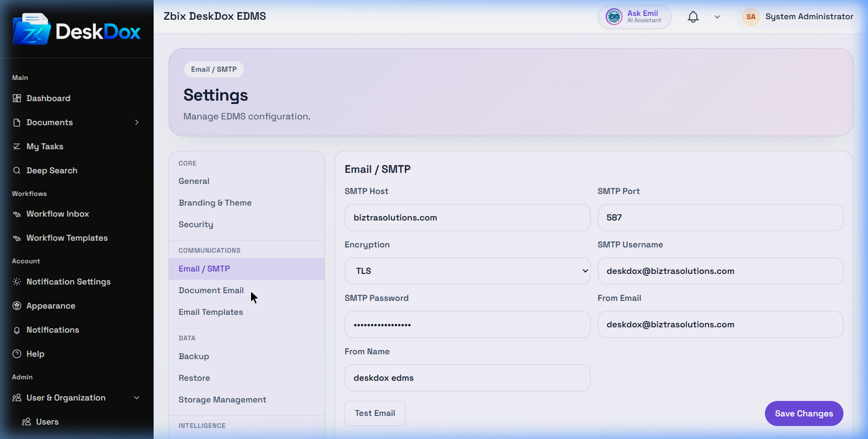This screenshot has height=439, width=868.
Task: Click the Notification Settings gear icon
Action: click(17, 281)
